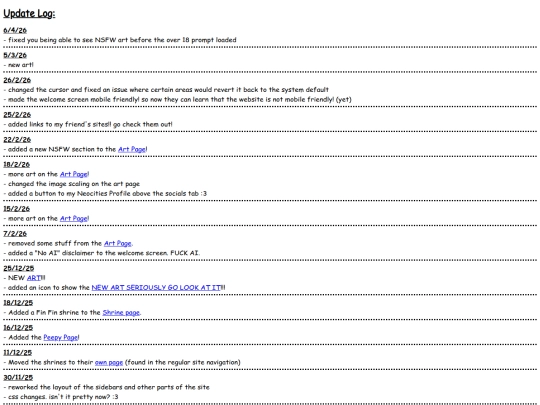Visit the Peepy Page link

pyautogui.click(x=61, y=337)
